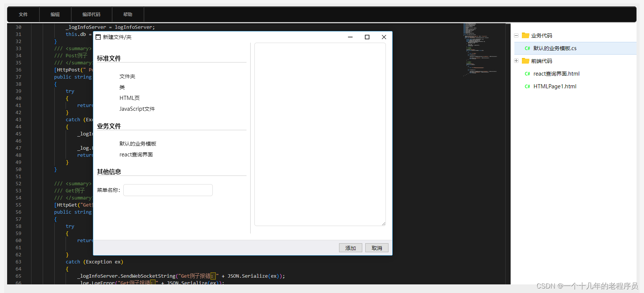644x293 pixels.
Task: Choose 文件夹 under 标准文件
Action: pos(127,76)
